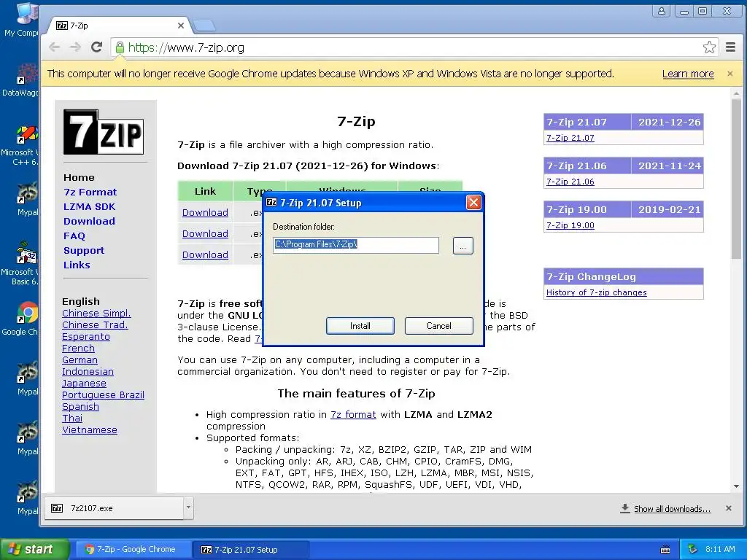
Task: Open the 7-Zip 19.00 news link
Action: click(570, 225)
